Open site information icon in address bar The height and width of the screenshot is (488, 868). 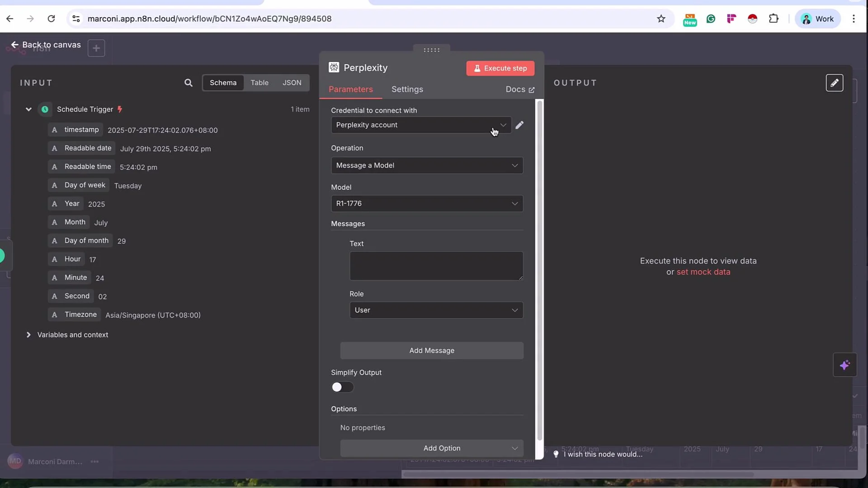(x=76, y=19)
